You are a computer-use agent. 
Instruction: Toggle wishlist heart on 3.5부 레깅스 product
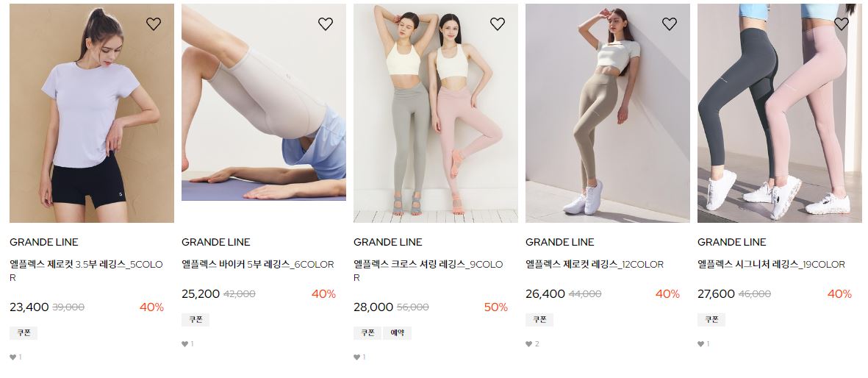(x=154, y=24)
